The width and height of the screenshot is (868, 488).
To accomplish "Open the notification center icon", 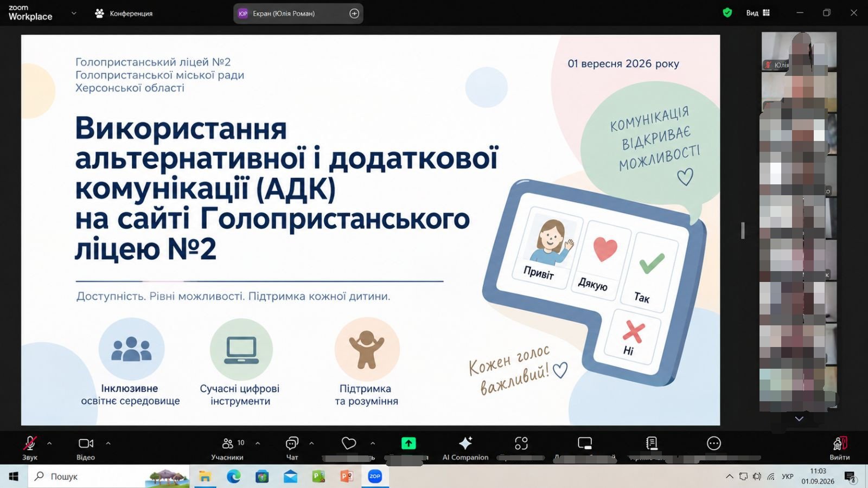I will [850, 476].
